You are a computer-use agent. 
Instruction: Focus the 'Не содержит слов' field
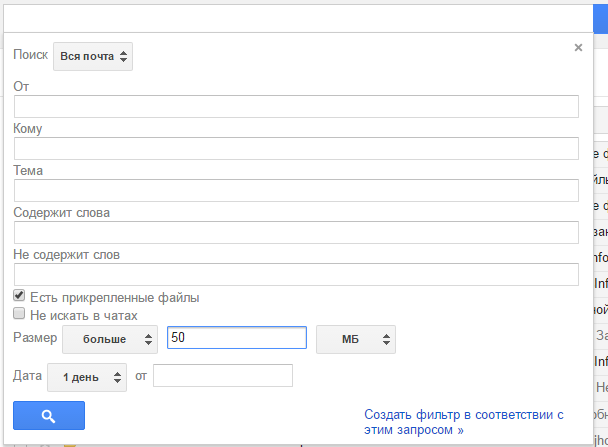(296, 275)
